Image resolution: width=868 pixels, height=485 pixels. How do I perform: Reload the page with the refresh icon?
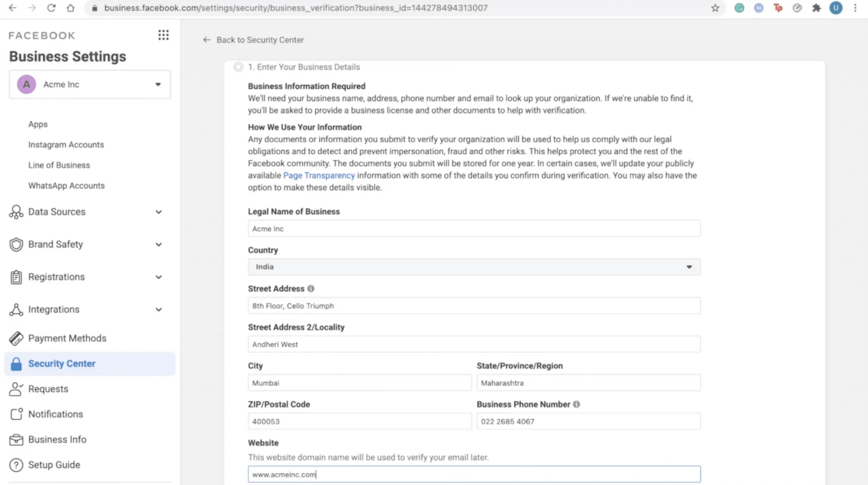(x=51, y=8)
